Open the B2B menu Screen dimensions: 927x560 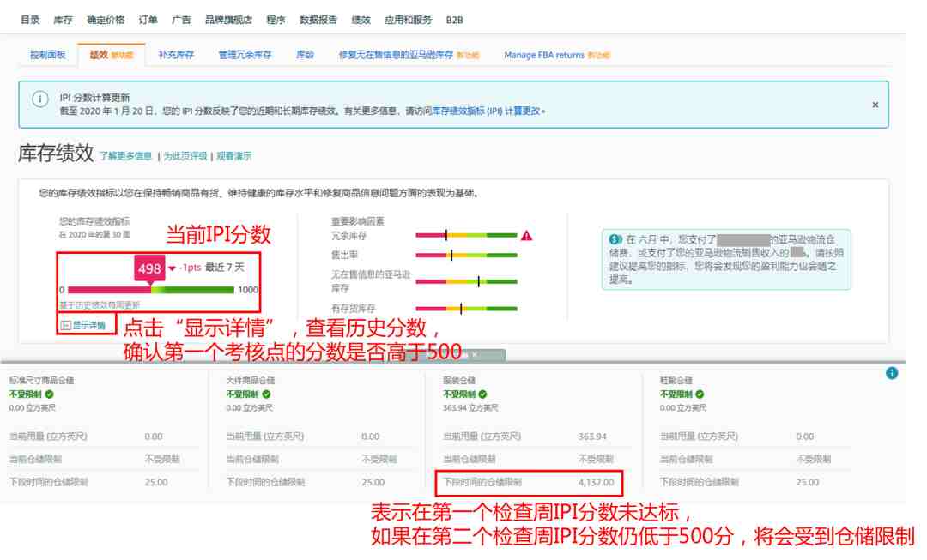click(x=454, y=20)
